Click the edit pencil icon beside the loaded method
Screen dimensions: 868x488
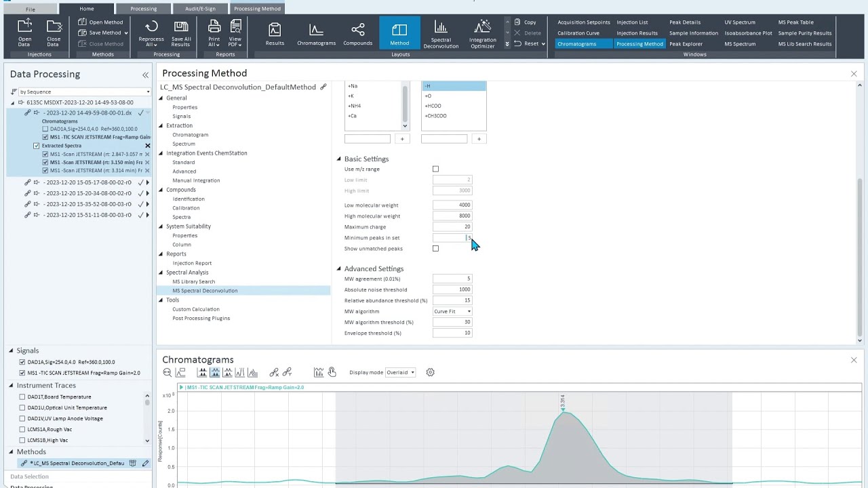pos(145,463)
